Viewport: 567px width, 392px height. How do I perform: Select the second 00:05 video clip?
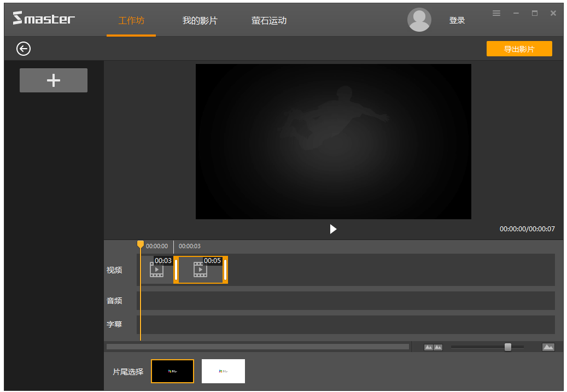(x=200, y=270)
